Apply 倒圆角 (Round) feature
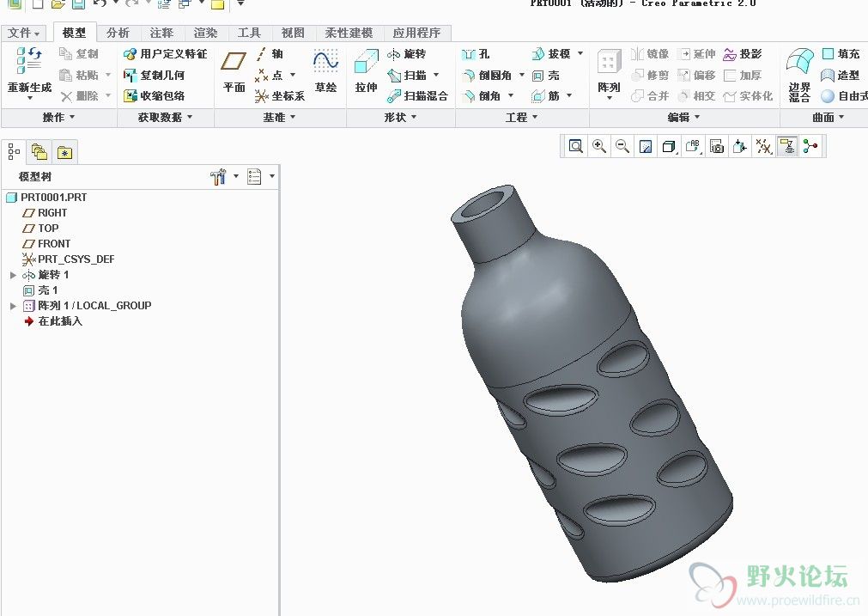The image size is (868, 616). (488, 75)
